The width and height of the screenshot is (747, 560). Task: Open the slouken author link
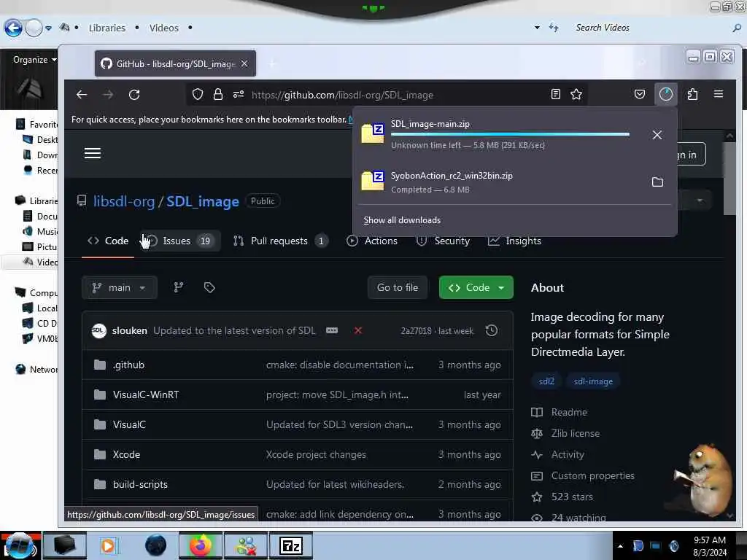coord(130,330)
